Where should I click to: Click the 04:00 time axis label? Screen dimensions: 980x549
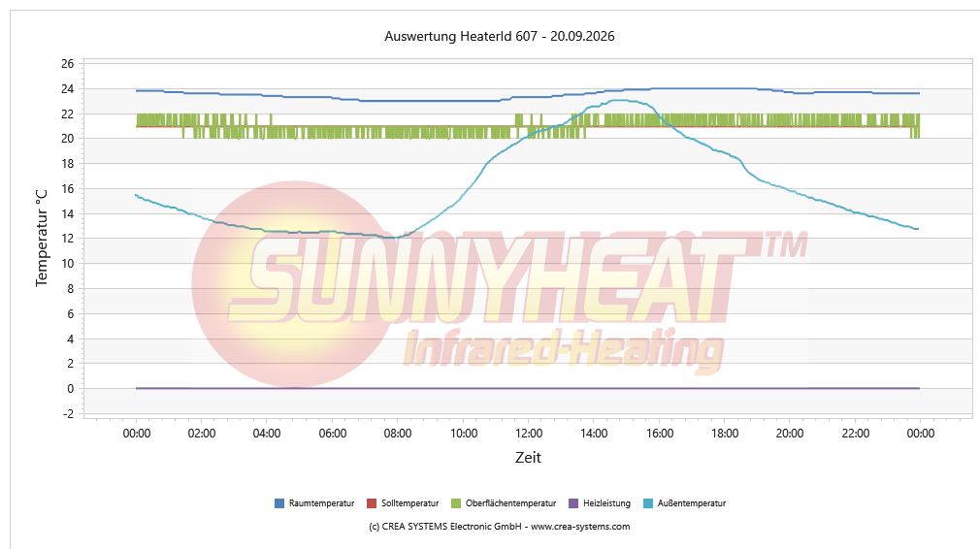[x=267, y=434]
